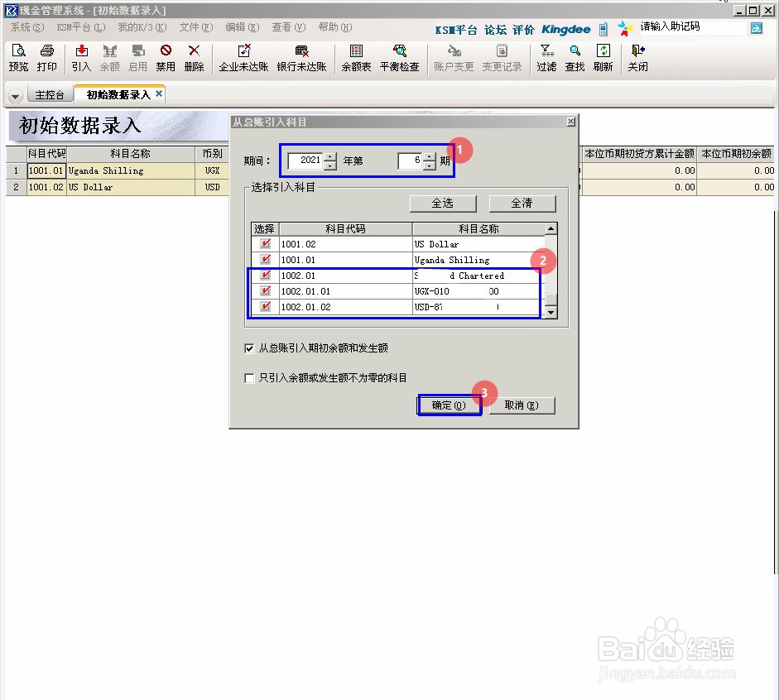The height and width of the screenshot is (700, 779).
Task: Run the 平衡检查 balance check
Action: click(x=400, y=58)
